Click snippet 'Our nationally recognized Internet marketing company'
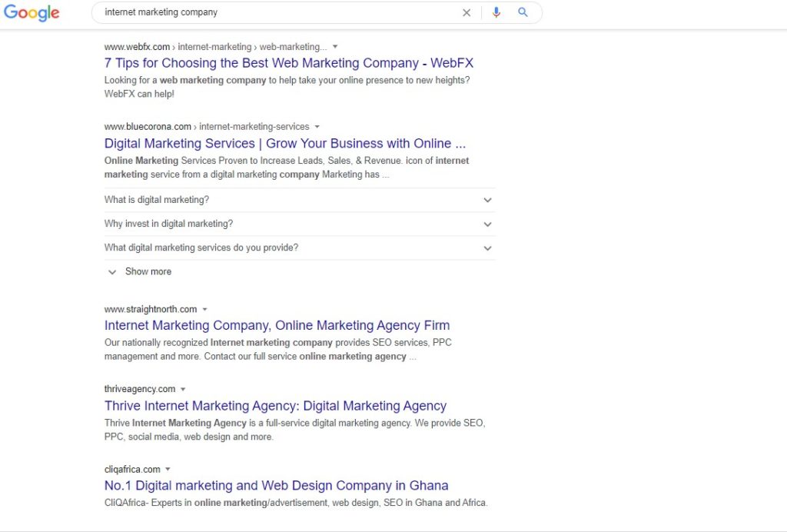787x532 pixels. pyautogui.click(x=219, y=343)
